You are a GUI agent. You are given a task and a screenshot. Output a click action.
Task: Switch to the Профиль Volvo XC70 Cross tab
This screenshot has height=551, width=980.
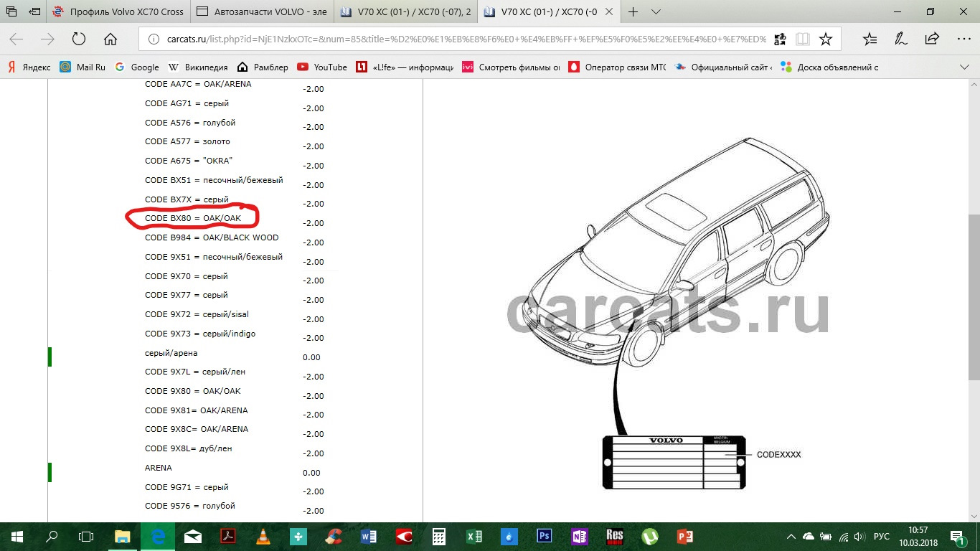click(x=119, y=11)
